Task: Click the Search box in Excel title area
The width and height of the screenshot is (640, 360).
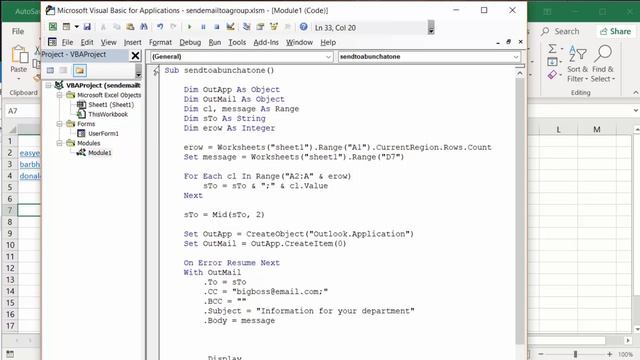Action: pyautogui.click(x=560, y=31)
